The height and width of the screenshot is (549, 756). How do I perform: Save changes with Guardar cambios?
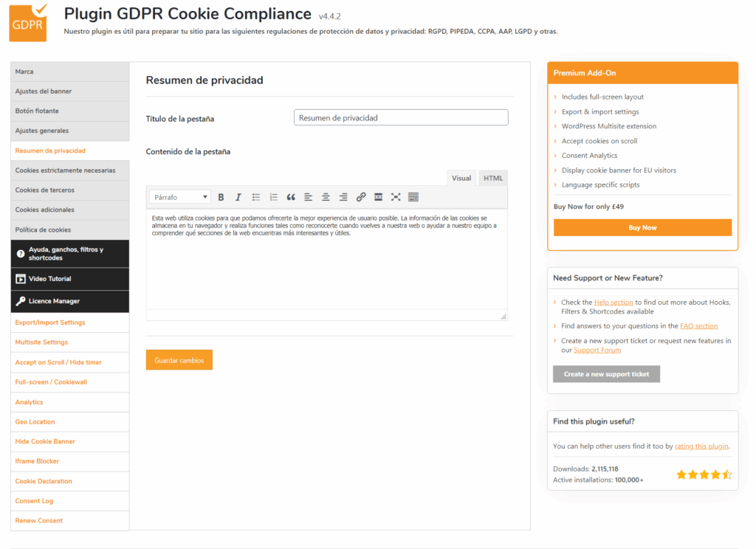(x=179, y=360)
